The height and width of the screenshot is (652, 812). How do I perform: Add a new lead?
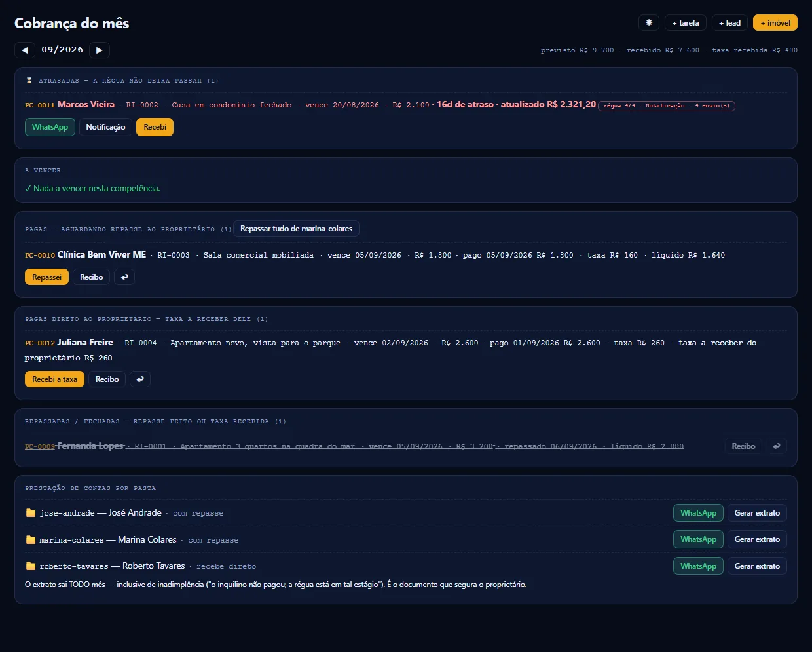[x=729, y=22]
